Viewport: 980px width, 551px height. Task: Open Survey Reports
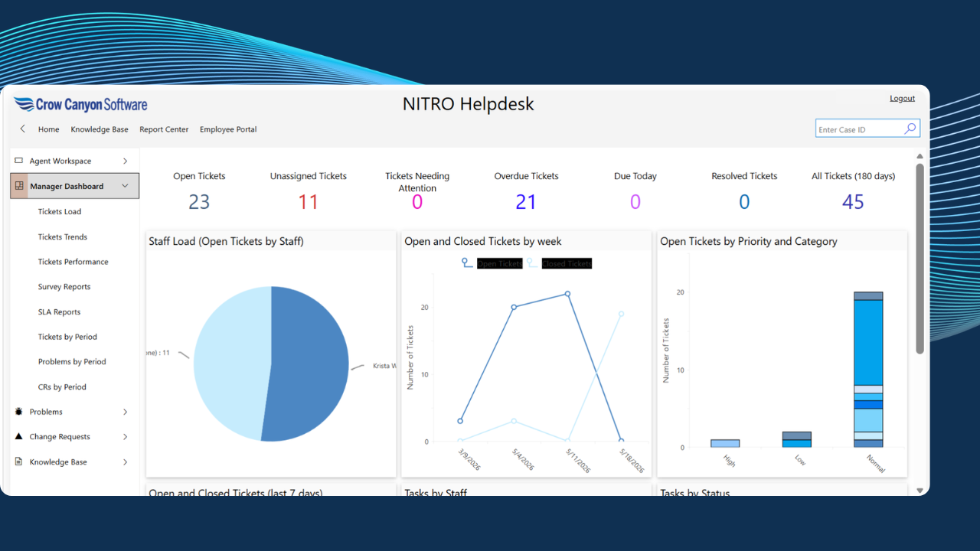pos(64,287)
